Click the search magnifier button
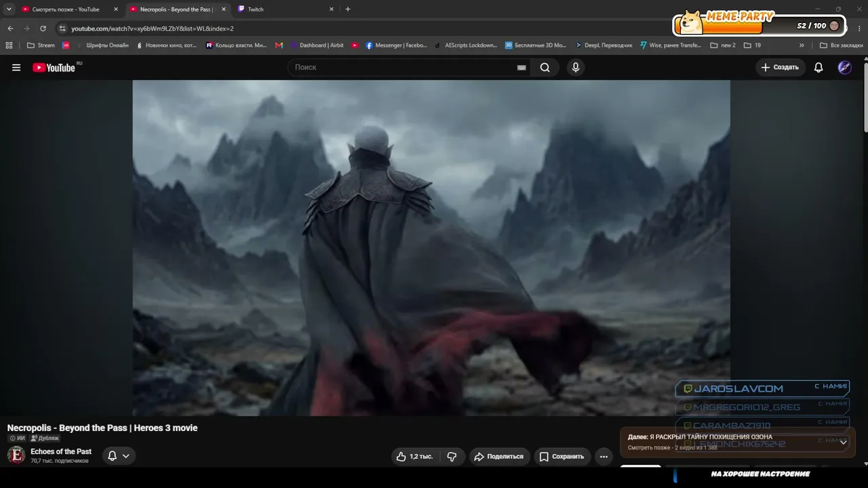This screenshot has width=868, height=488. pos(545,67)
